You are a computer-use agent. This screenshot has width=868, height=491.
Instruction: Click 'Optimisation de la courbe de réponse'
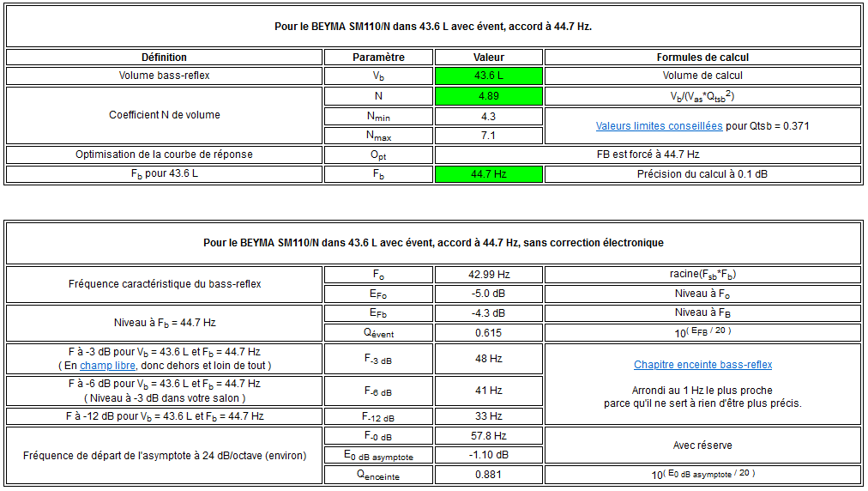[164, 155]
